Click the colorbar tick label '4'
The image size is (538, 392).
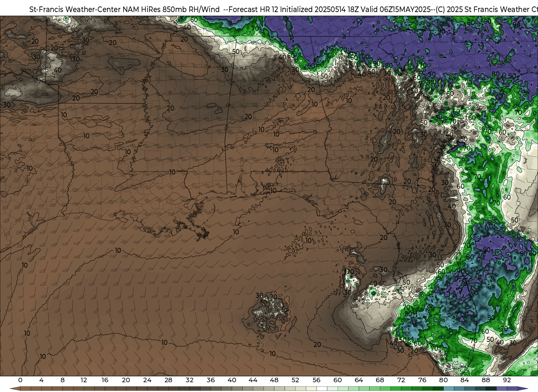(x=41, y=380)
